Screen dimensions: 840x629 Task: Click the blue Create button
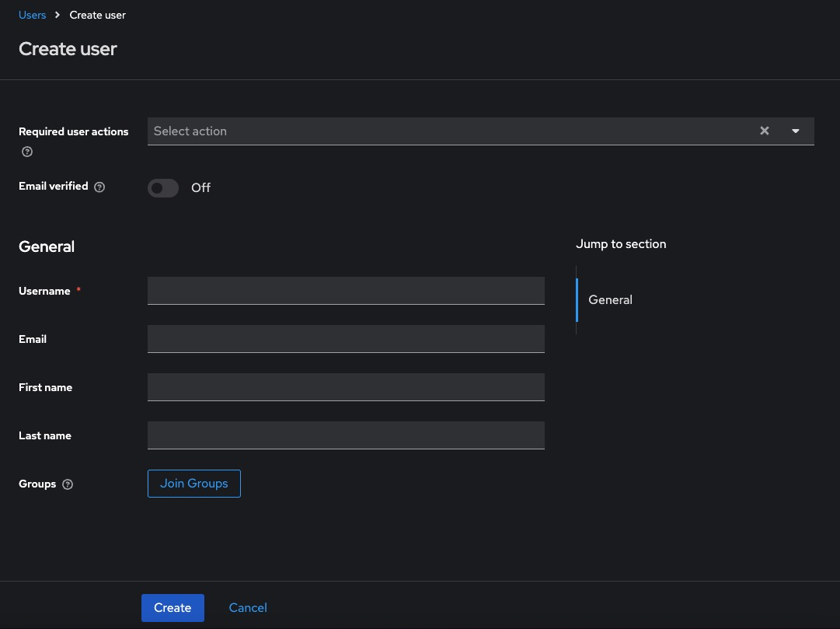tap(173, 608)
